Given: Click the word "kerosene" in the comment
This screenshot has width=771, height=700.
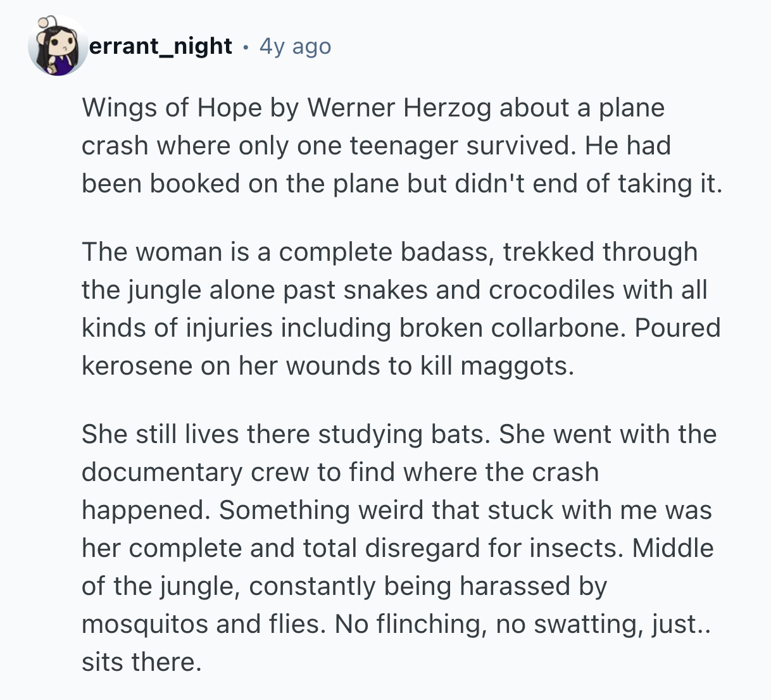Looking at the screenshot, I should (x=137, y=366).
